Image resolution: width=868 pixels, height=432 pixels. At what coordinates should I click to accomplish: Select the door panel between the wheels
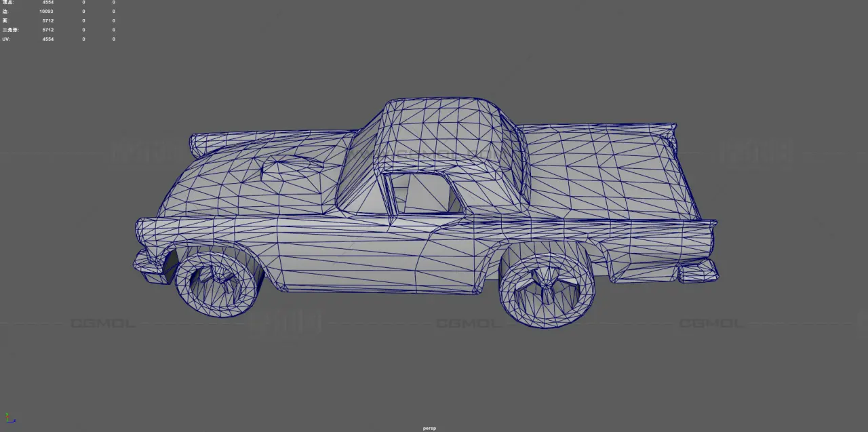[366, 258]
